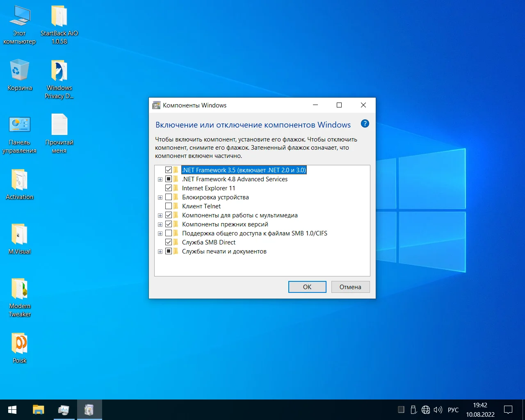Expand the Службы печати и документов node
This screenshot has height=420, width=525.
point(160,251)
